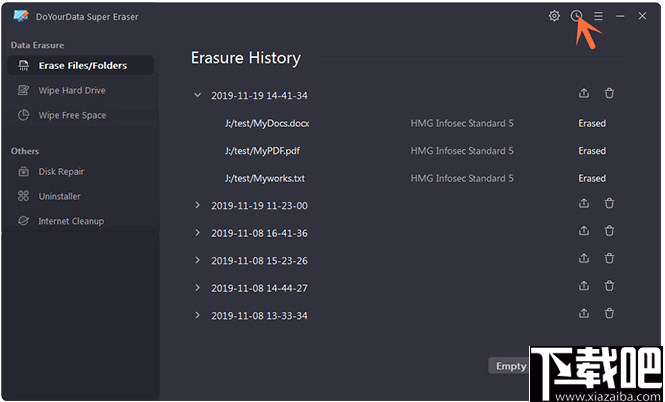The image size is (665, 402).
Task: Click the DoYourData Super Eraser logo
Action: [21, 16]
